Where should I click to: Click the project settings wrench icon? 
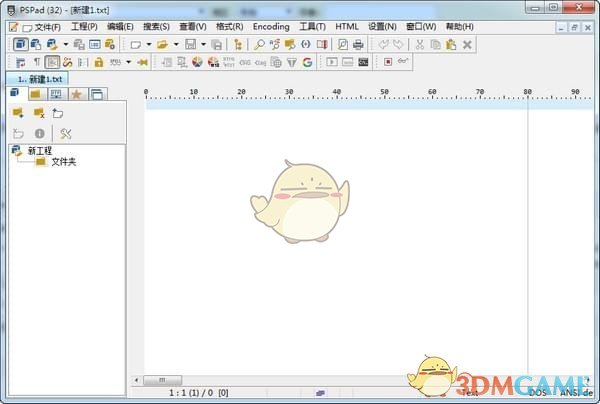(x=65, y=134)
